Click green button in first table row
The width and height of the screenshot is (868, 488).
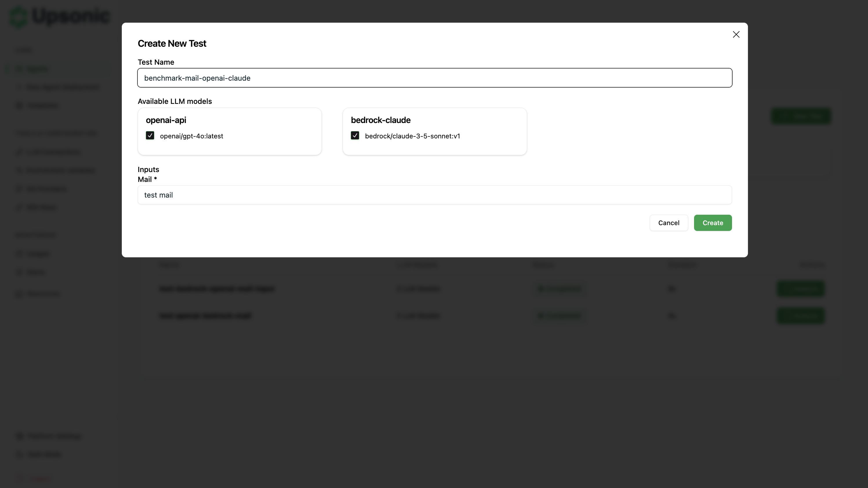point(801,289)
